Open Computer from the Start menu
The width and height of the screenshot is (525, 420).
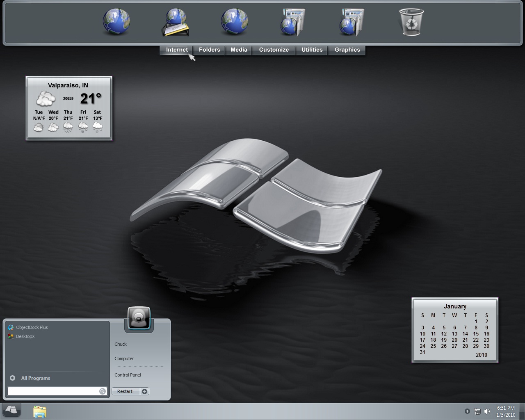(124, 358)
